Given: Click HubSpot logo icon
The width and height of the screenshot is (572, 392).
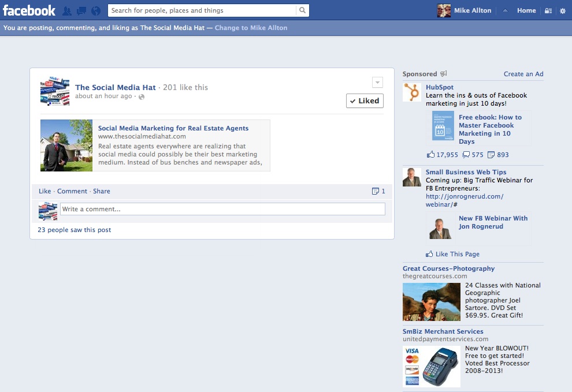Looking at the screenshot, I should (412, 92).
